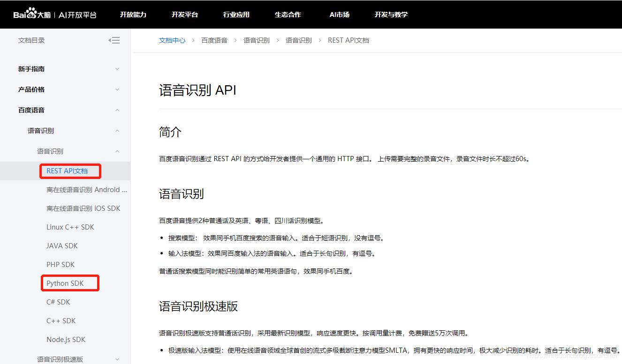This screenshot has width=622, height=364.
Task: Collapse the document sidebar via toggle icon
Action: [114, 40]
